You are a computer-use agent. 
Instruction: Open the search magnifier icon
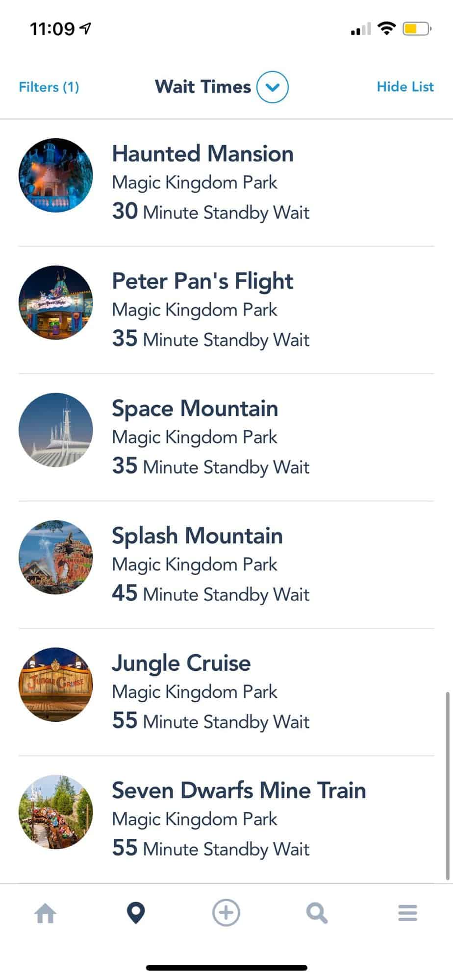click(x=317, y=913)
